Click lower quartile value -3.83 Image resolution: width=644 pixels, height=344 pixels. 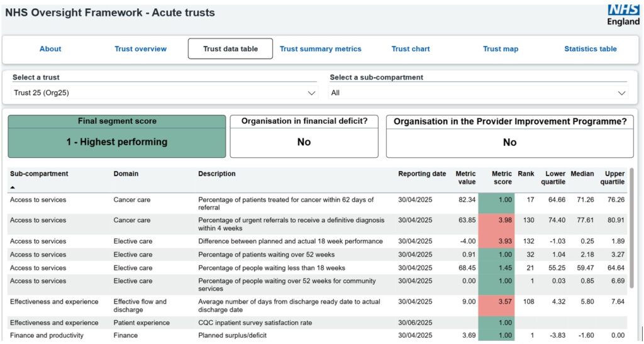pyautogui.click(x=557, y=335)
